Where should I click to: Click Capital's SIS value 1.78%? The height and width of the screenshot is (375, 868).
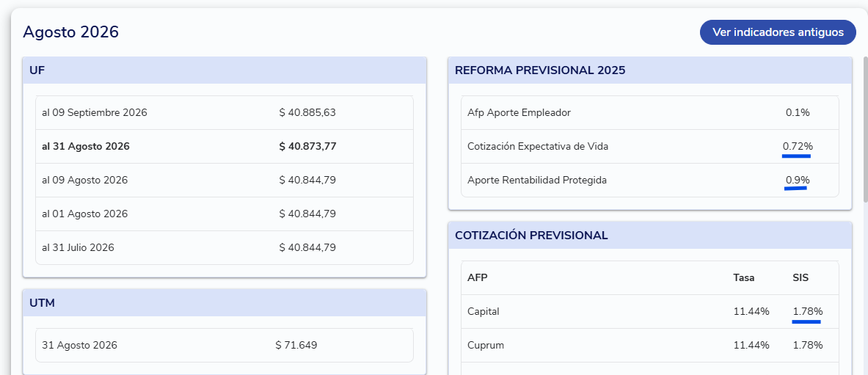click(x=808, y=311)
